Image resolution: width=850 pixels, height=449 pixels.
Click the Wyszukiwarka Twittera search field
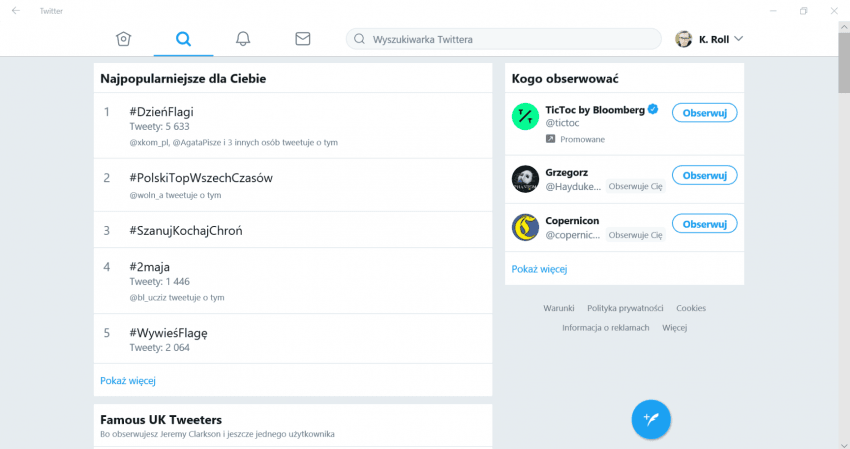tap(504, 39)
